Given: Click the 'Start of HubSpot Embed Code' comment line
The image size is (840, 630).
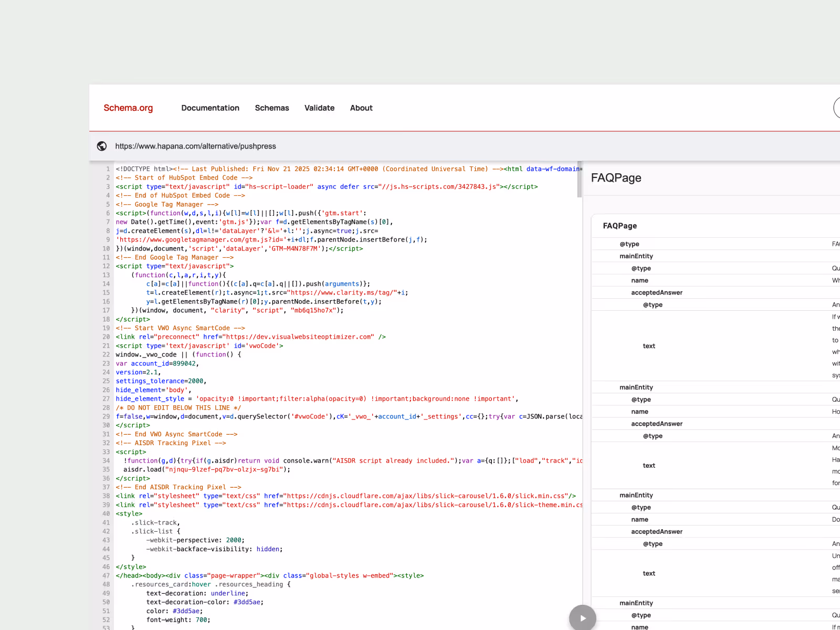Looking at the screenshot, I should (x=184, y=178).
